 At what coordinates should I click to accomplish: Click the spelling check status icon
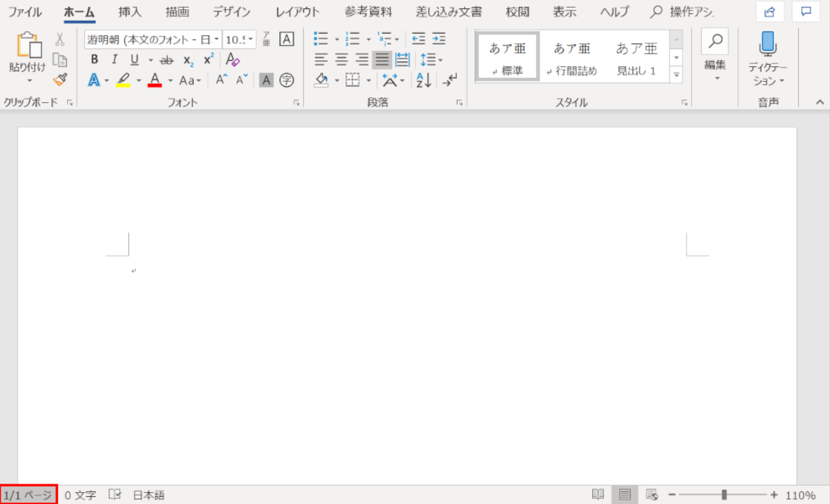[x=115, y=495]
